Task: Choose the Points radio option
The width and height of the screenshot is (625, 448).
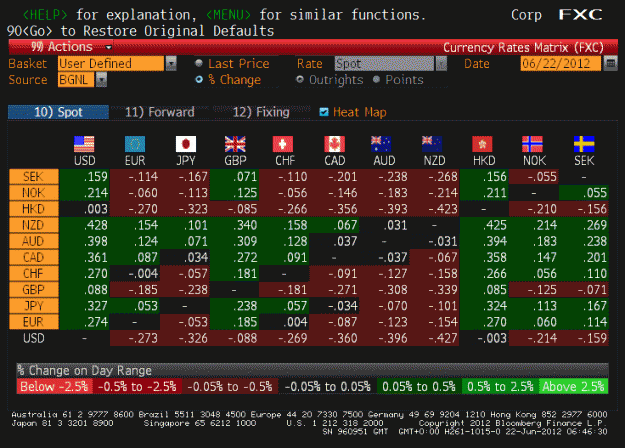Action: 376,79
